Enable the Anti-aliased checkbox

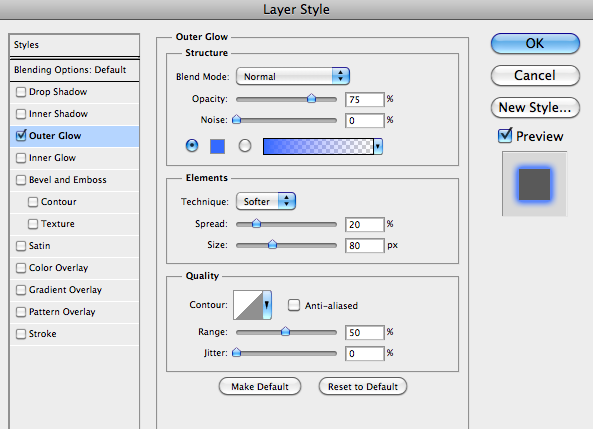point(294,305)
